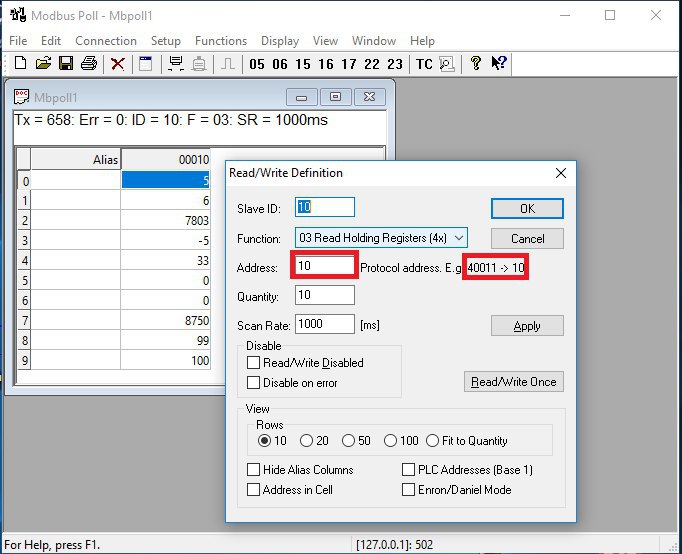Click the Modbus Poll application title icon
The width and height of the screenshot is (682, 554).
tap(18, 15)
